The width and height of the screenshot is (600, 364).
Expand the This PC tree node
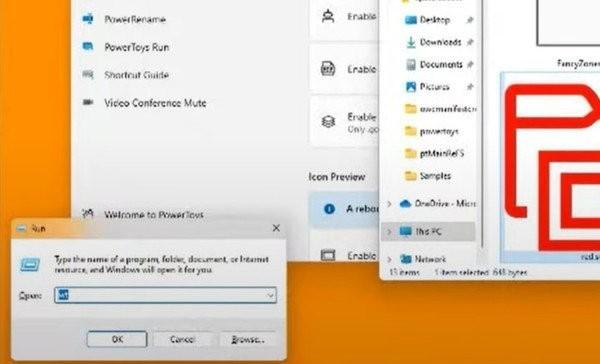click(390, 231)
